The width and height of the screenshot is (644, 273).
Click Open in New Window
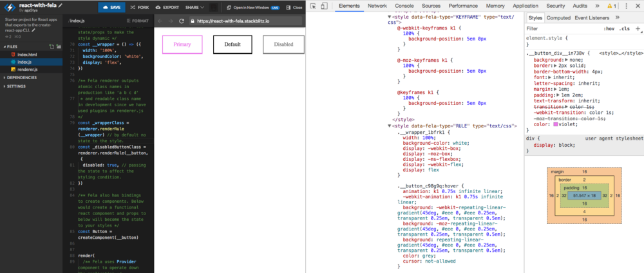pyautogui.click(x=252, y=7)
